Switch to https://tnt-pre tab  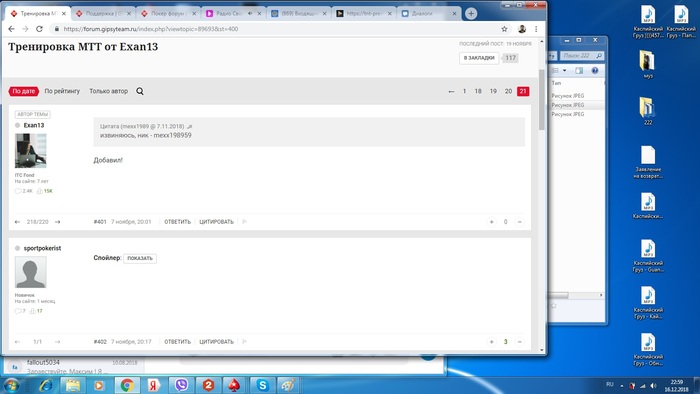[364, 13]
